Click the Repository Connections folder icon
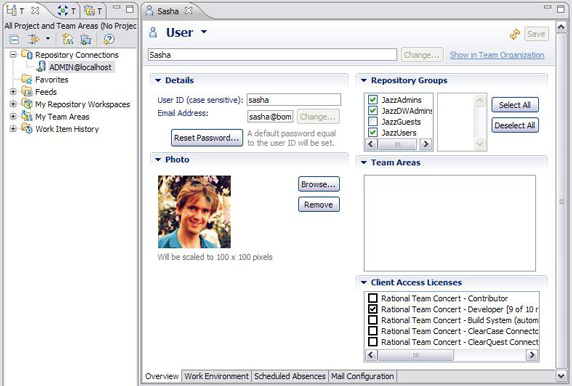Viewport: 572px width, 386px height. 27,54
